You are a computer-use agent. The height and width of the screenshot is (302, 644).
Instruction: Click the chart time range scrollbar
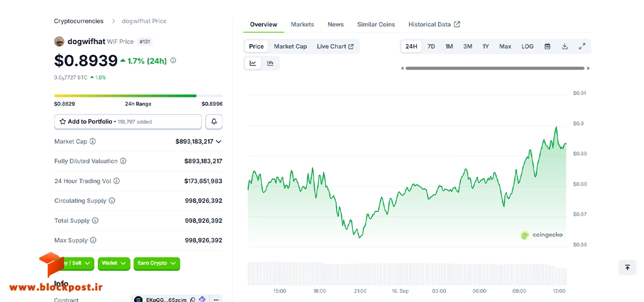click(x=495, y=68)
